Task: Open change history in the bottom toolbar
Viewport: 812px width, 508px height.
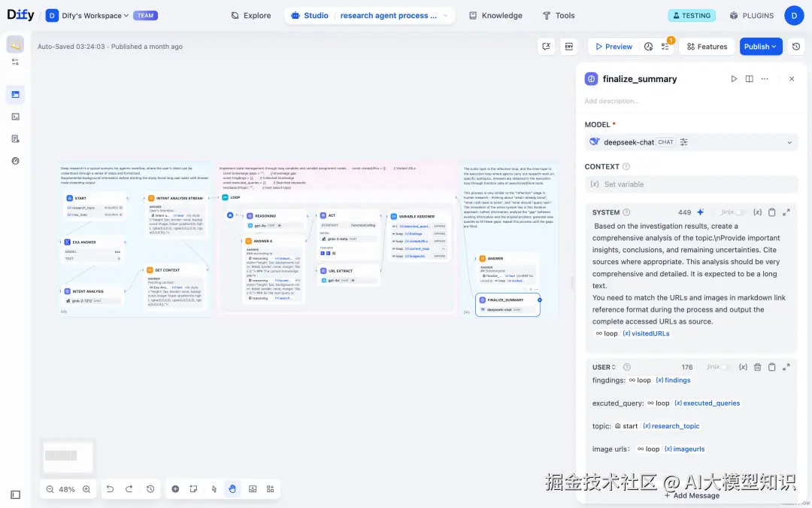Action: tap(150, 489)
